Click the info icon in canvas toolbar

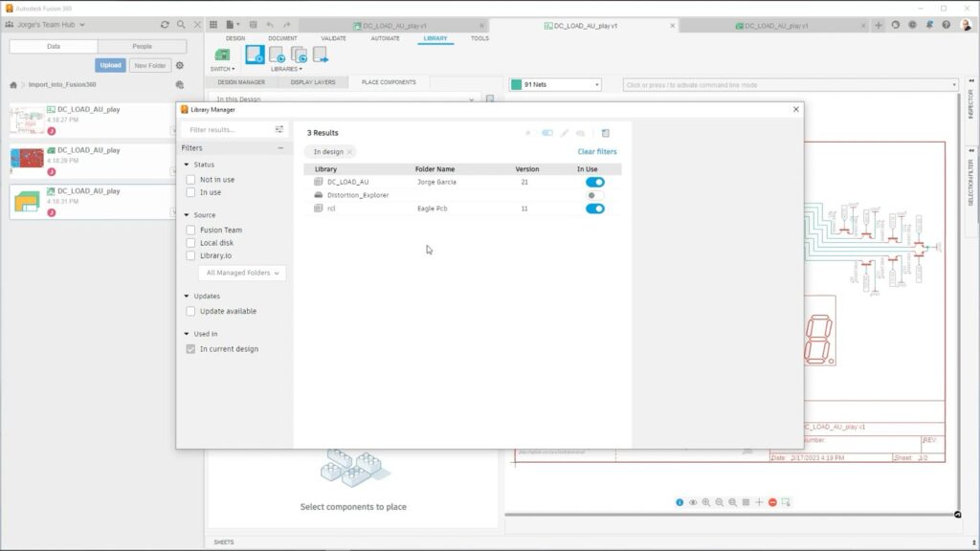[679, 502]
